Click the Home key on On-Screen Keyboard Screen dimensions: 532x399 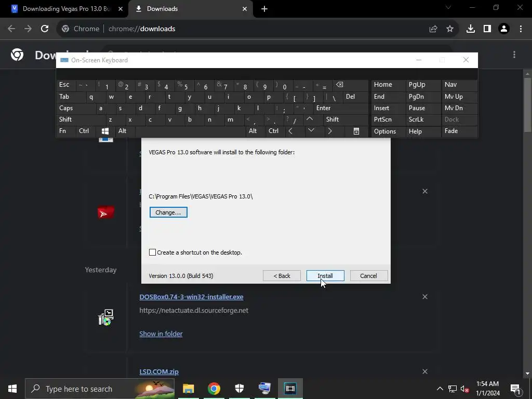[x=388, y=85]
